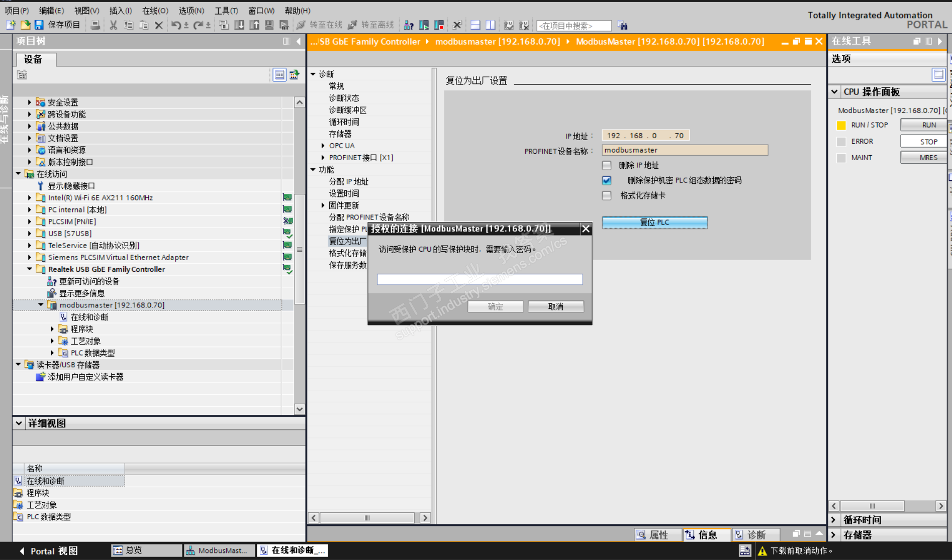The image size is (952, 560).
Task: Click the password input field in dialog
Action: point(480,279)
